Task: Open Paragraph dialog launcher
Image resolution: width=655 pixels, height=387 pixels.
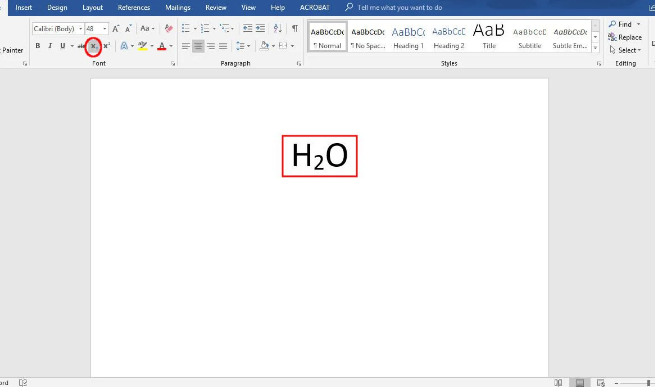Action: tap(299, 64)
